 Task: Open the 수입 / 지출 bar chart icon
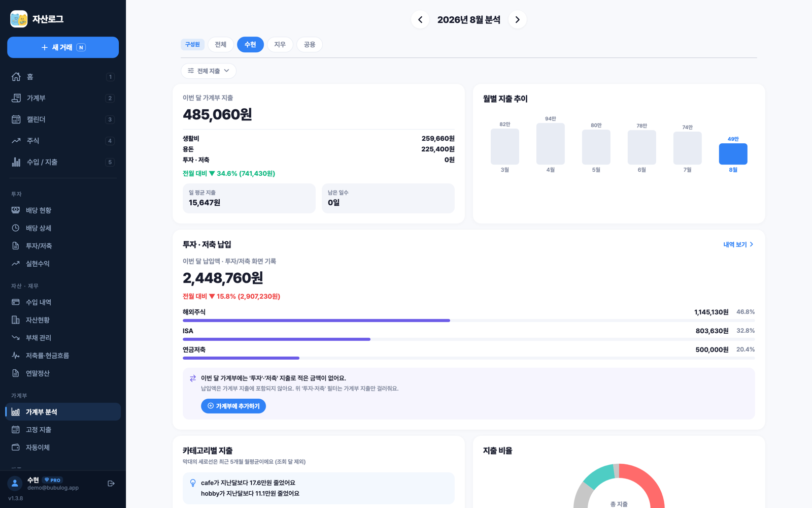[x=16, y=162]
